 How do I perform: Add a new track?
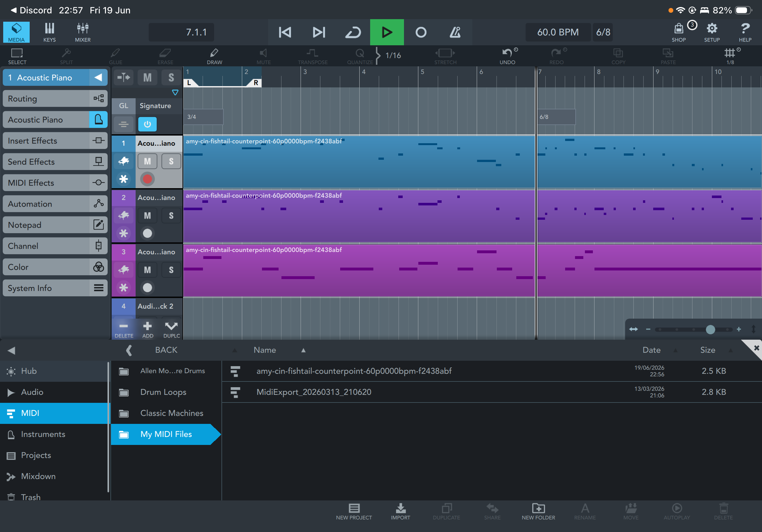[x=148, y=330]
